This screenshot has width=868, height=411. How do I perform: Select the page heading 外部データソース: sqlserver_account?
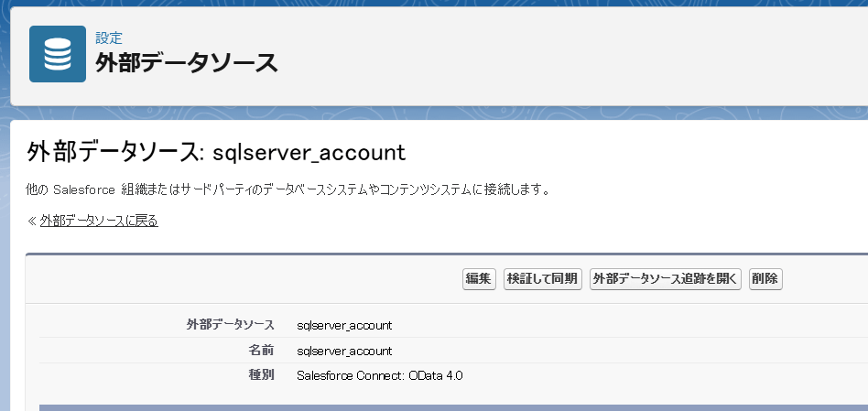[x=216, y=153]
